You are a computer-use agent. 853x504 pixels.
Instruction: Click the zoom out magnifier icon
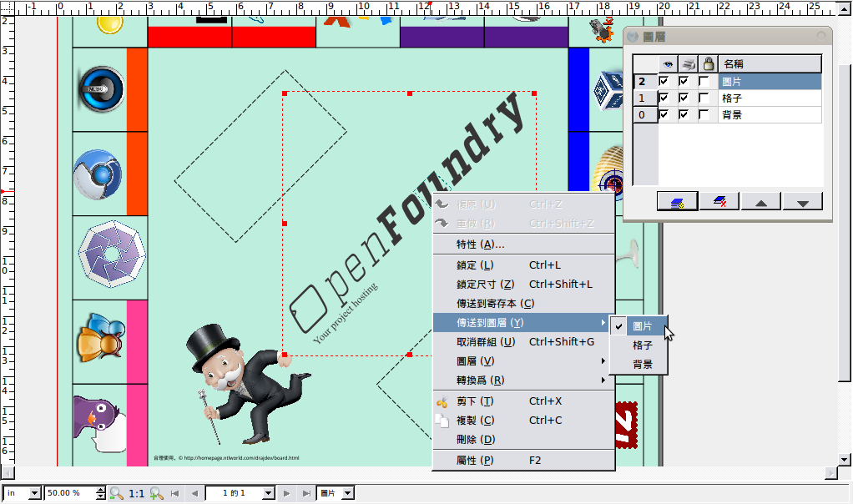tap(116, 493)
